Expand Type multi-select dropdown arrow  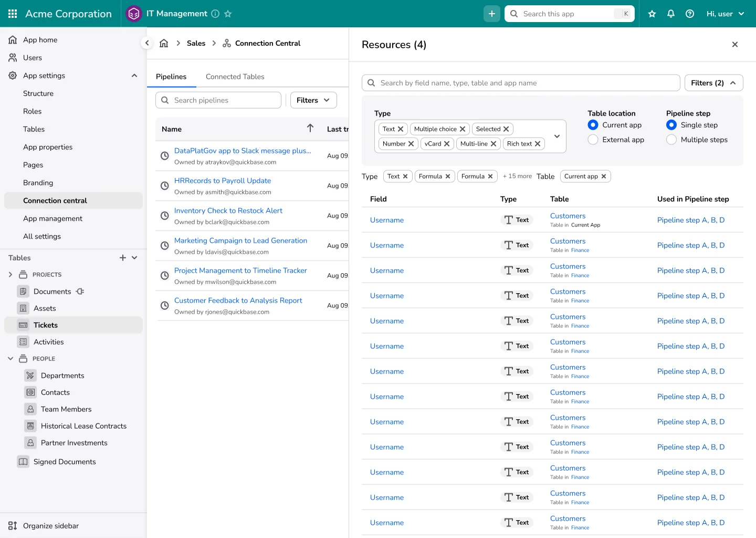point(557,136)
